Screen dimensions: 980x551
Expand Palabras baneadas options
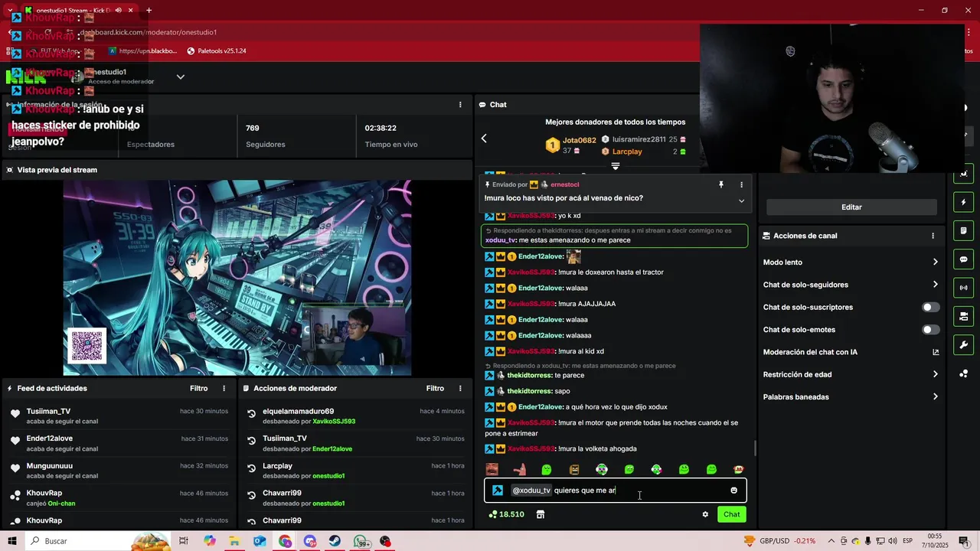point(851,397)
